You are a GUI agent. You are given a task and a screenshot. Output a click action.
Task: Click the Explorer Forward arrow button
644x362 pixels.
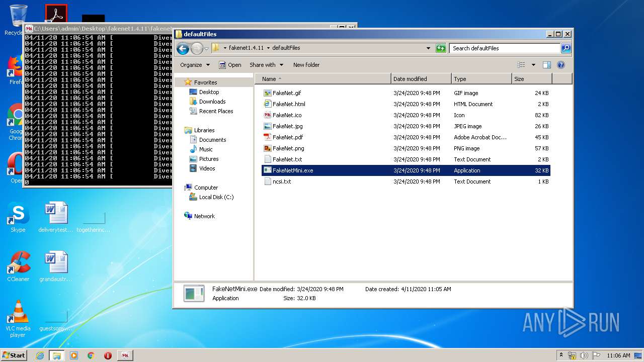click(197, 48)
